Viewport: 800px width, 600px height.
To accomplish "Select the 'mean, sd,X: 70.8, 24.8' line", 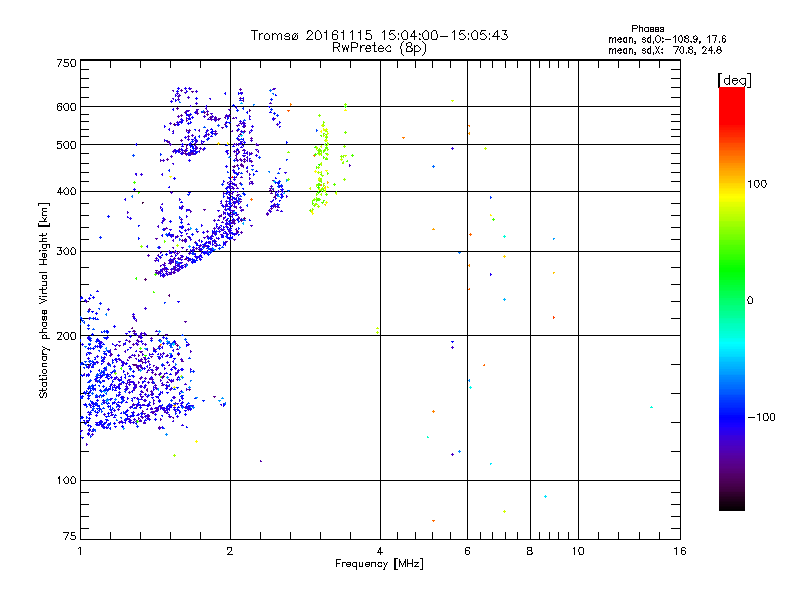I will coord(665,50).
